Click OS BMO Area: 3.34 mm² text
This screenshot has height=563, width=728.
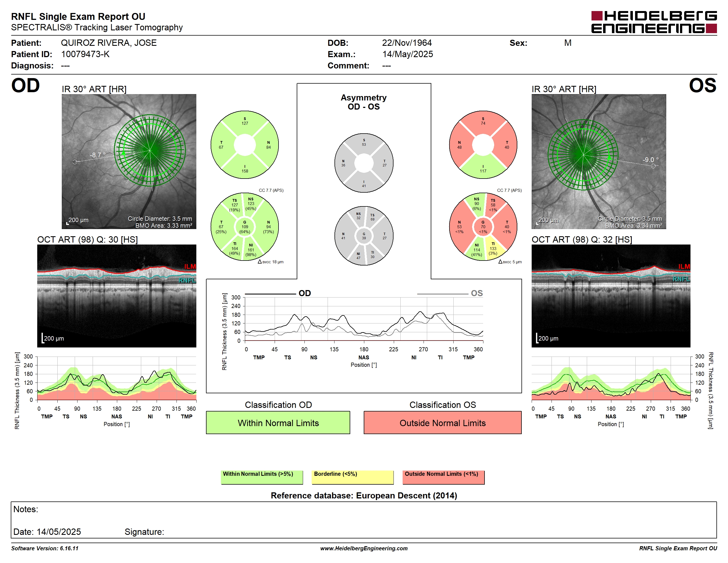(634, 225)
